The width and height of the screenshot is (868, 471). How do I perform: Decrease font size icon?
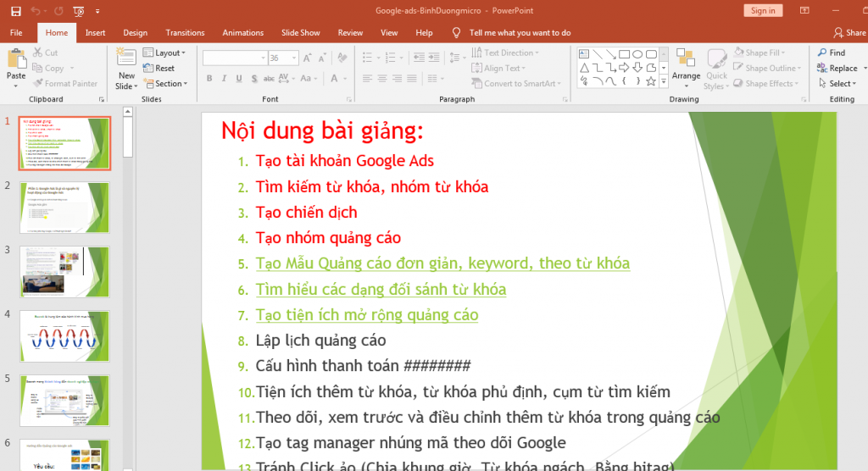[322, 58]
